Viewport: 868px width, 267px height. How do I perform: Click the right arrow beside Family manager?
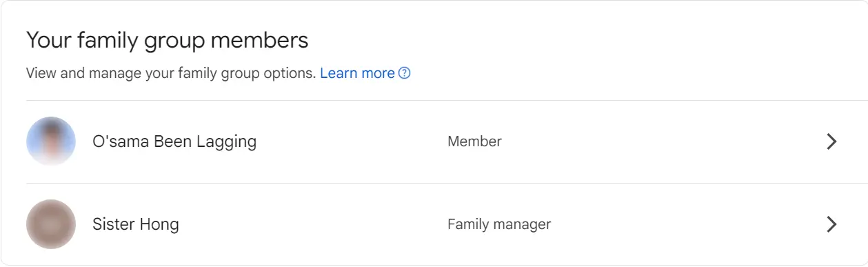[831, 224]
